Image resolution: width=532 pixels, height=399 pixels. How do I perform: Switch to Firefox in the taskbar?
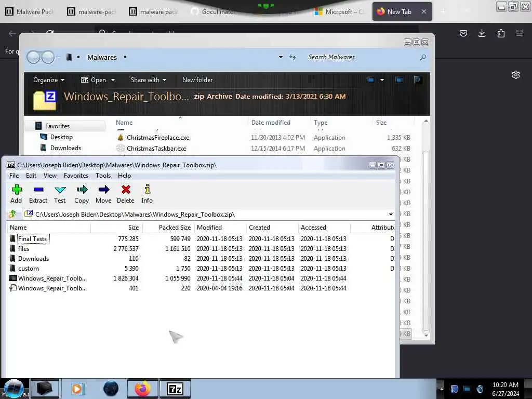(142, 389)
